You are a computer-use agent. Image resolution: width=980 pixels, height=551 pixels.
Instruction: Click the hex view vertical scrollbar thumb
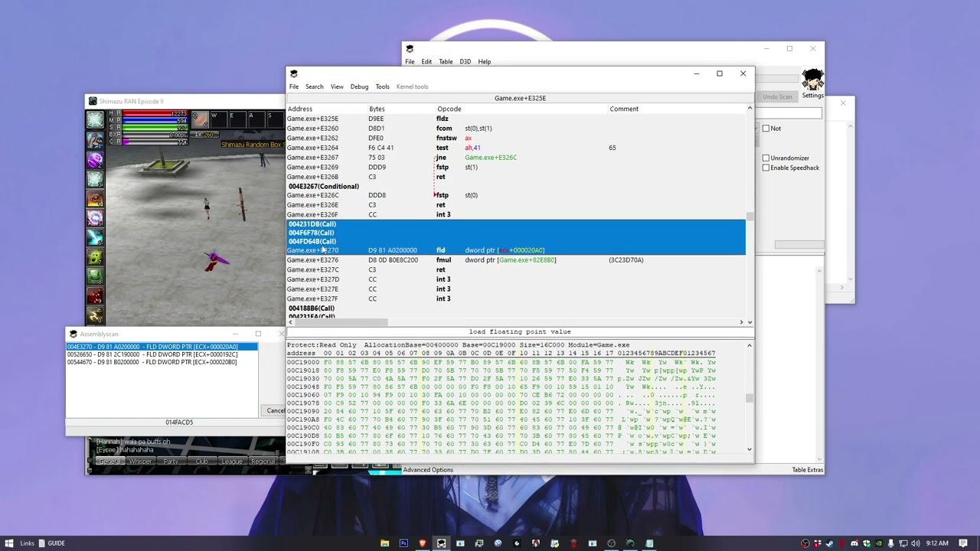pyautogui.click(x=750, y=398)
